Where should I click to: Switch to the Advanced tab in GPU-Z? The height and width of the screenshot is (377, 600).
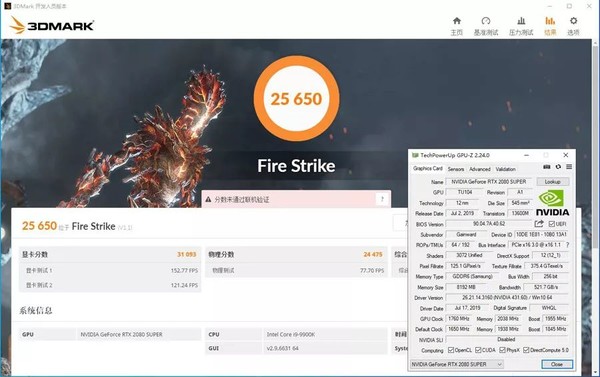click(x=480, y=169)
